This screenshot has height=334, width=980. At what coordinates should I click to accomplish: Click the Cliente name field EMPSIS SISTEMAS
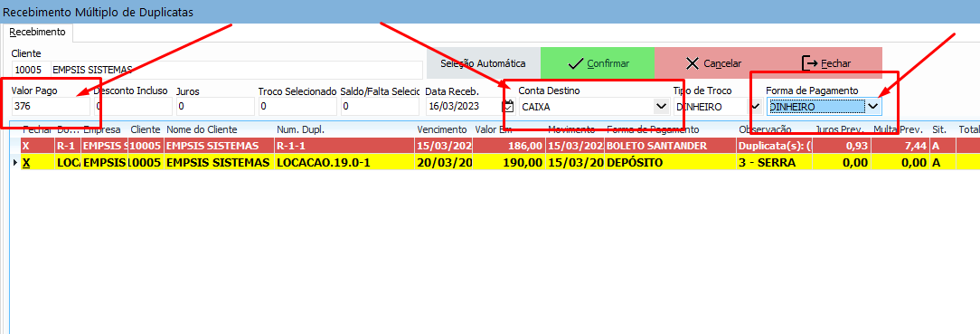pos(237,70)
